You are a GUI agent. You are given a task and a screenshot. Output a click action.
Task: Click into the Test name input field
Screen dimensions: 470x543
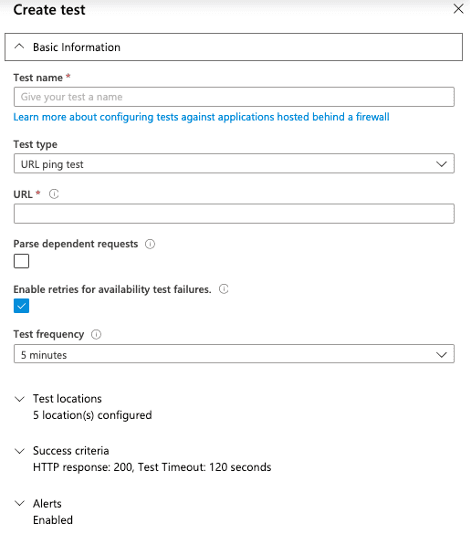click(x=234, y=97)
